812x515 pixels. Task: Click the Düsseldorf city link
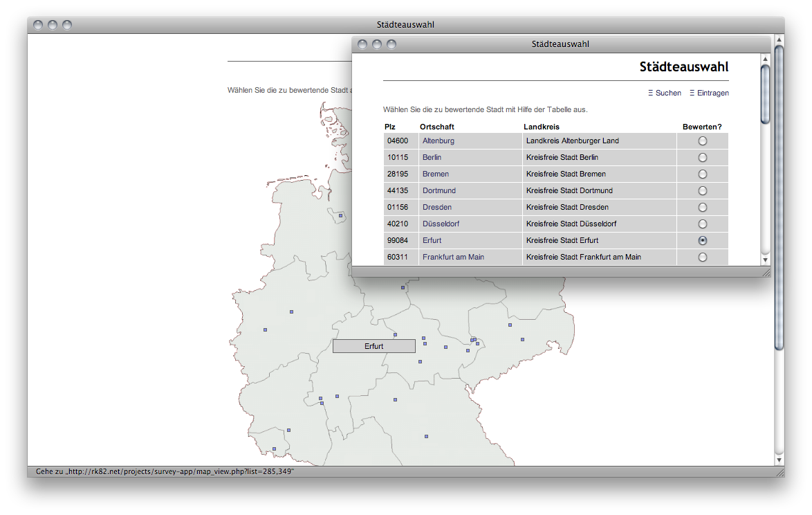click(x=441, y=224)
